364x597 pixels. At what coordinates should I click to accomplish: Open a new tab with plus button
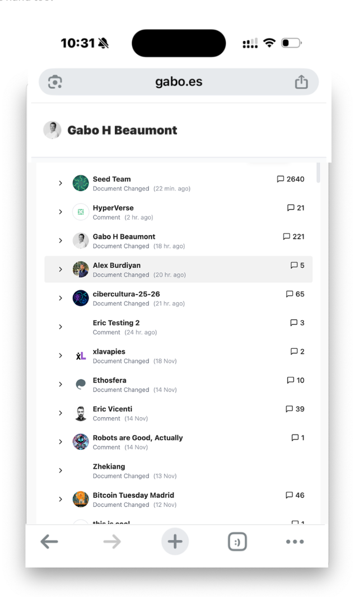pyautogui.click(x=175, y=542)
